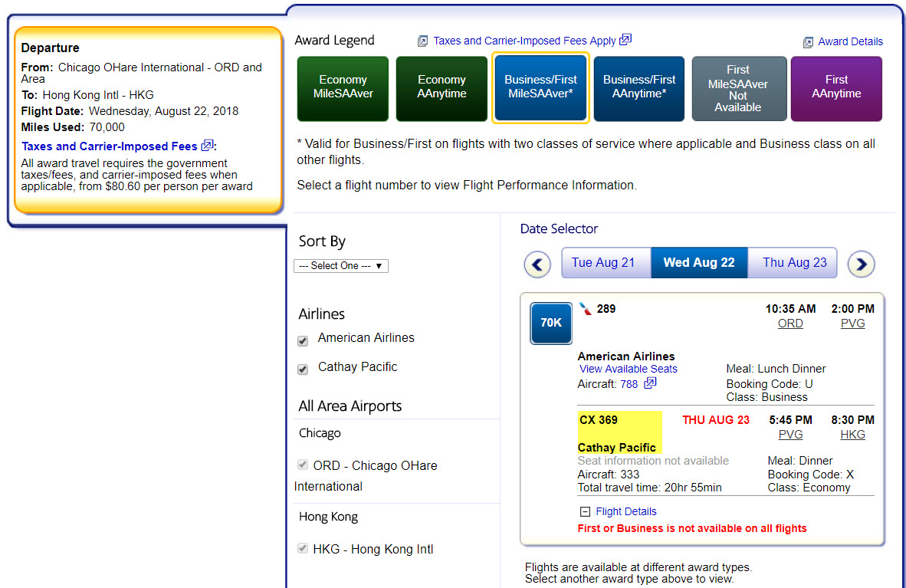Choose Economy MileSAAver award type
Screen dimensions: 906x588
click(343, 88)
